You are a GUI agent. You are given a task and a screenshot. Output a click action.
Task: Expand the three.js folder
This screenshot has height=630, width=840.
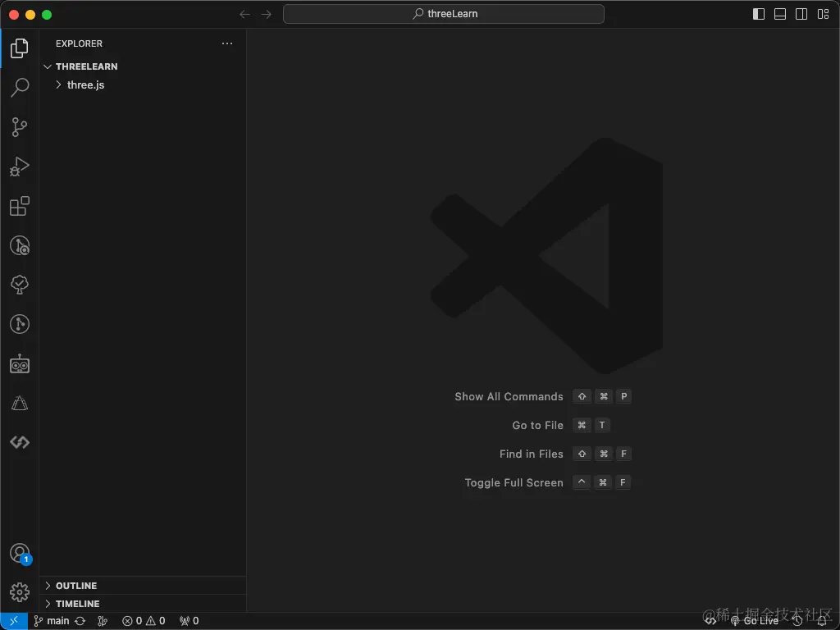[143, 84]
